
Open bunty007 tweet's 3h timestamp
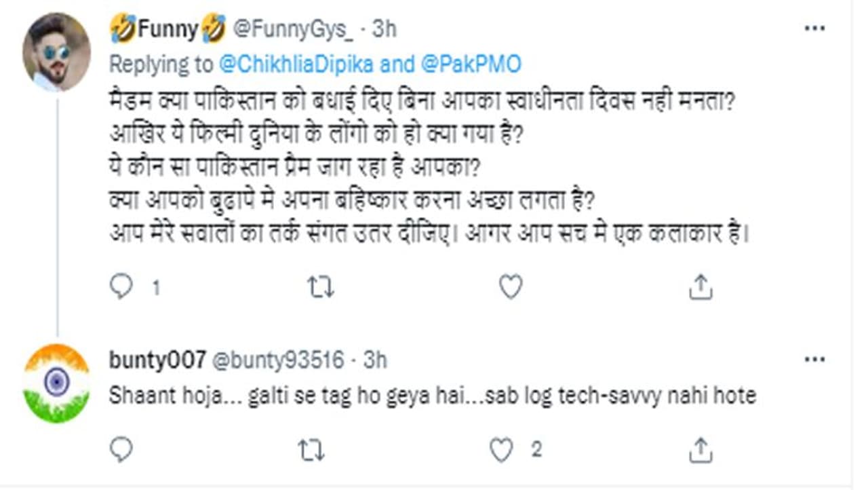pyautogui.click(x=375, y=360)
